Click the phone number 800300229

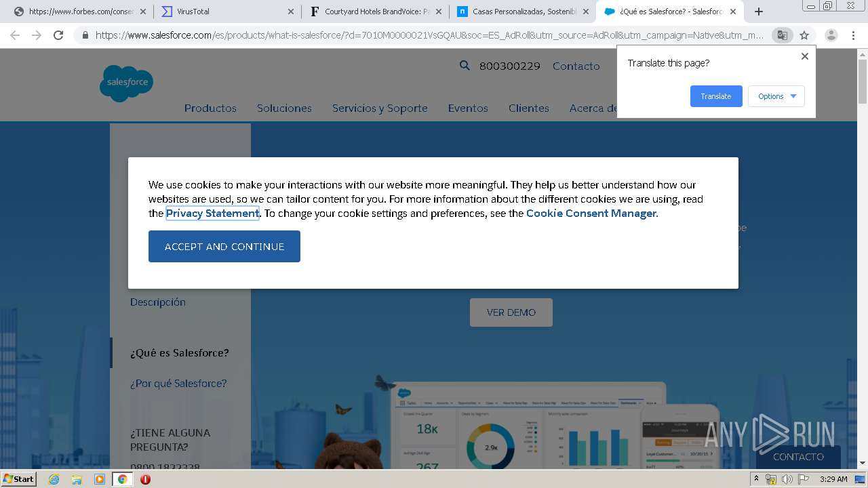510,66
